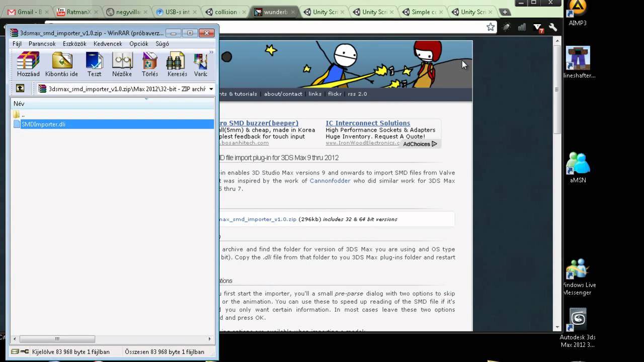Click the Hozzáad (Add) toolbar icon in WinRAR

pos(28,64)
